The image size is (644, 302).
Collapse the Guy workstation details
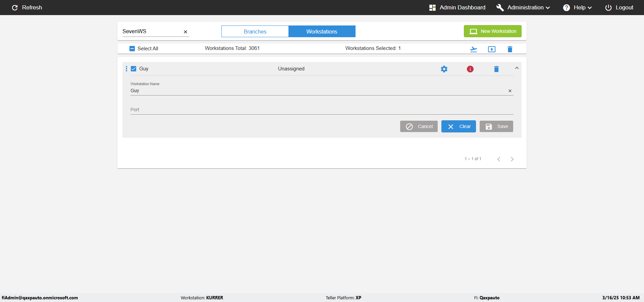click(x=517, y=68)
